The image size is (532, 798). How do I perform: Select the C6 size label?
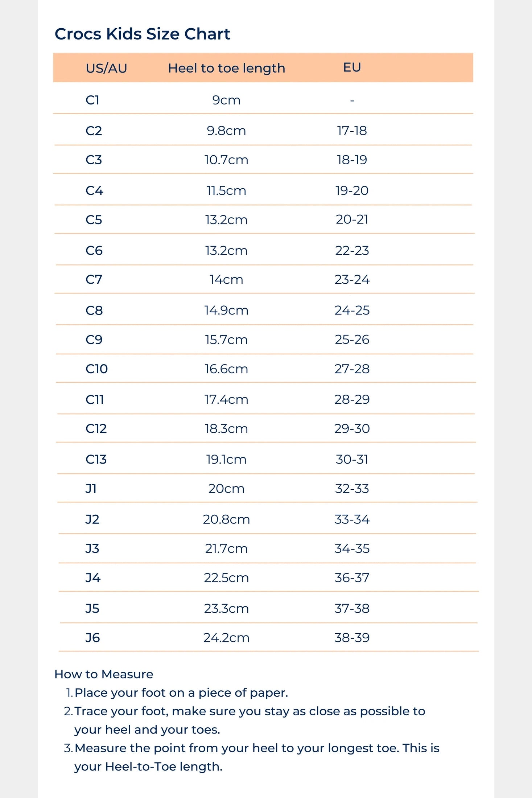[94, 251]
